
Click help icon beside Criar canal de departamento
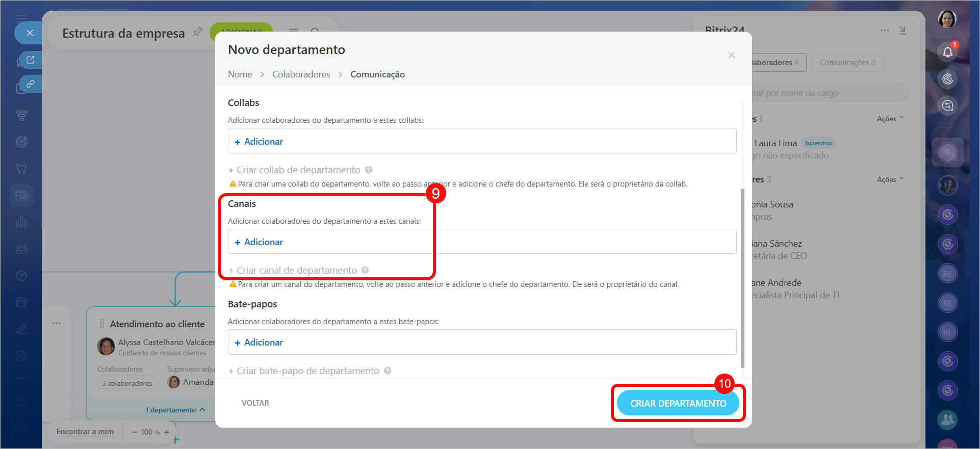[x=365, y=270]
